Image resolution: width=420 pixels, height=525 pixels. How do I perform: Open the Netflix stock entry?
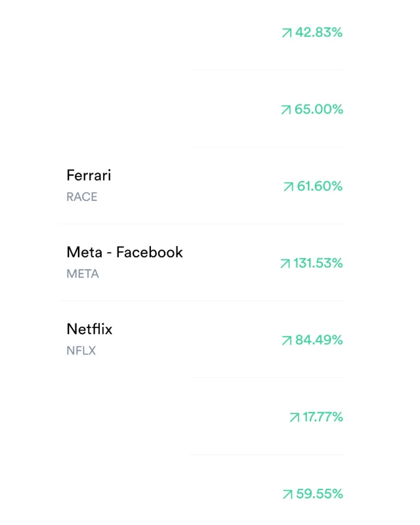tap(89, 329)
